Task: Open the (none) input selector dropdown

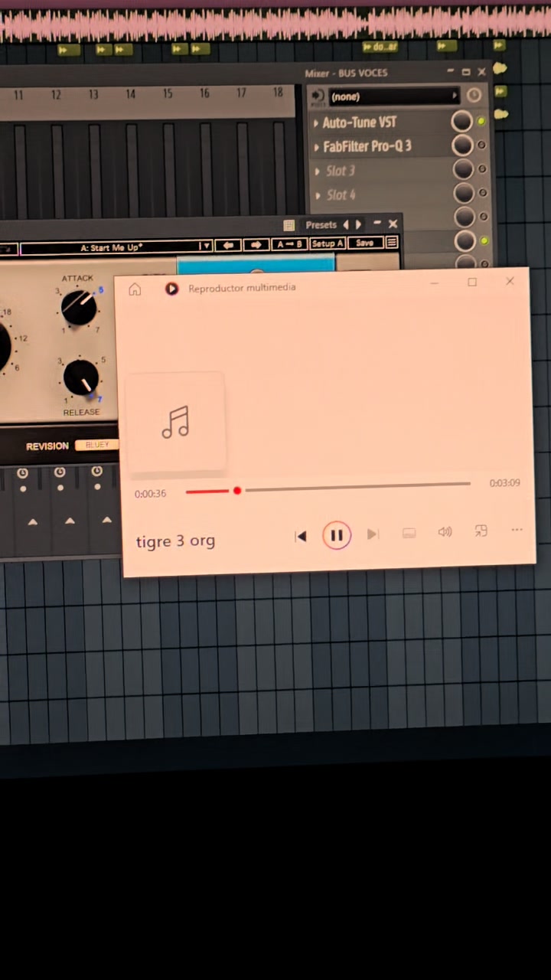Action: 394,96
